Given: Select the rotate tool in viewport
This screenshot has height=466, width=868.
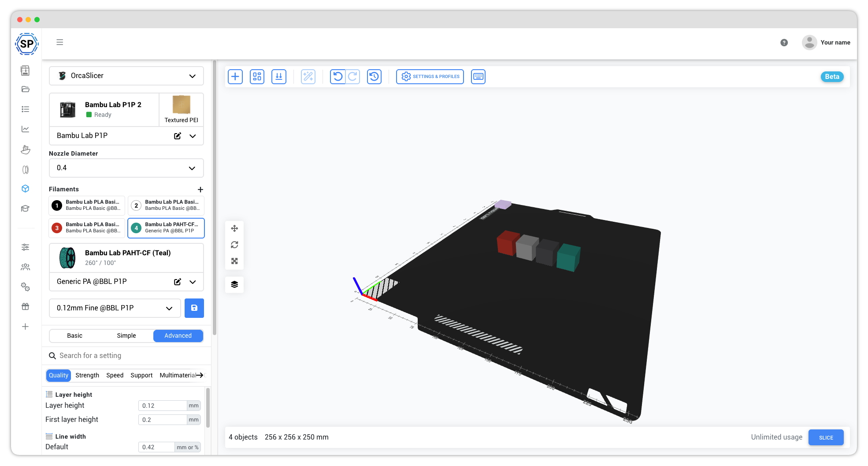Looking at the screenshot, I should [x=234, y=245].
